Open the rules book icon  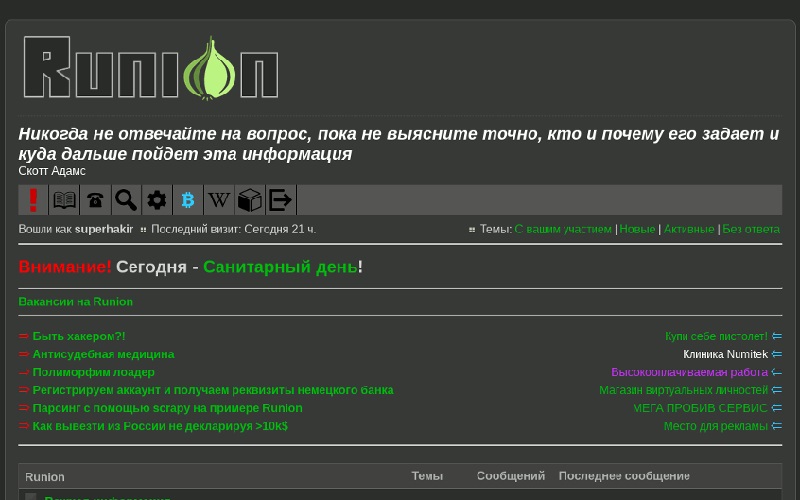pos(64,200)
